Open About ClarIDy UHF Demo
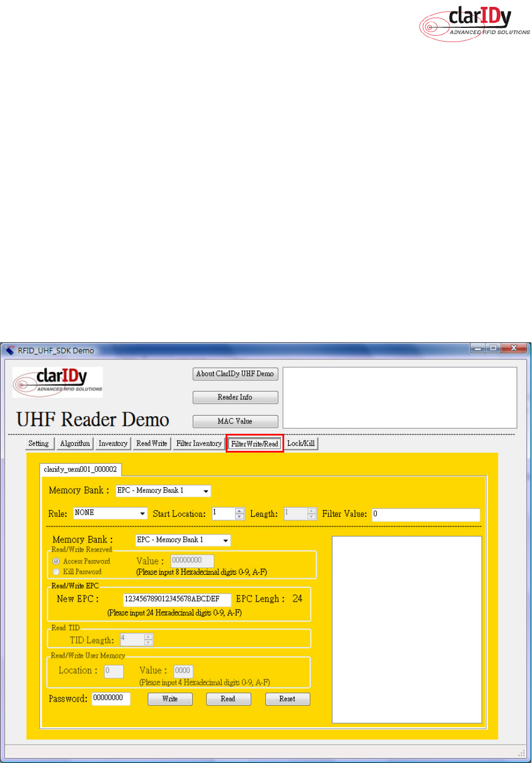The height and width of the screenshot is (763, 532). pyautogui.click(x=235, y=374)
